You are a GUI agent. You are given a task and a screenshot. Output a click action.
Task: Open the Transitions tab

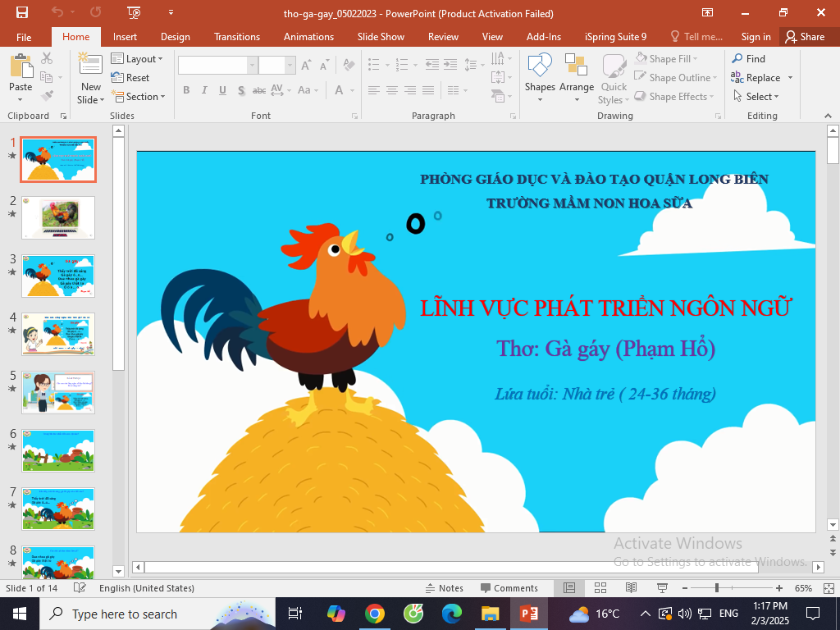tap(236, 37)
